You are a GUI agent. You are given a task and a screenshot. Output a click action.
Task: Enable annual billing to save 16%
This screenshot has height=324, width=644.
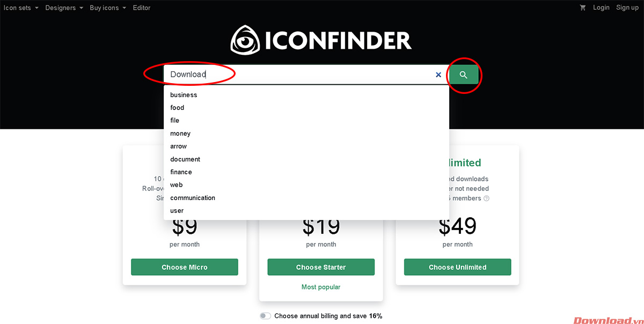pos(265,316)
